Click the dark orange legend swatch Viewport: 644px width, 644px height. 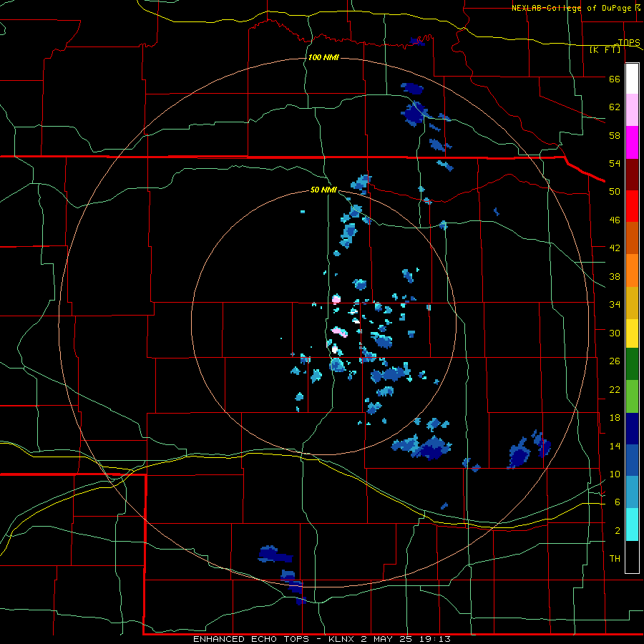click(632, 238)
